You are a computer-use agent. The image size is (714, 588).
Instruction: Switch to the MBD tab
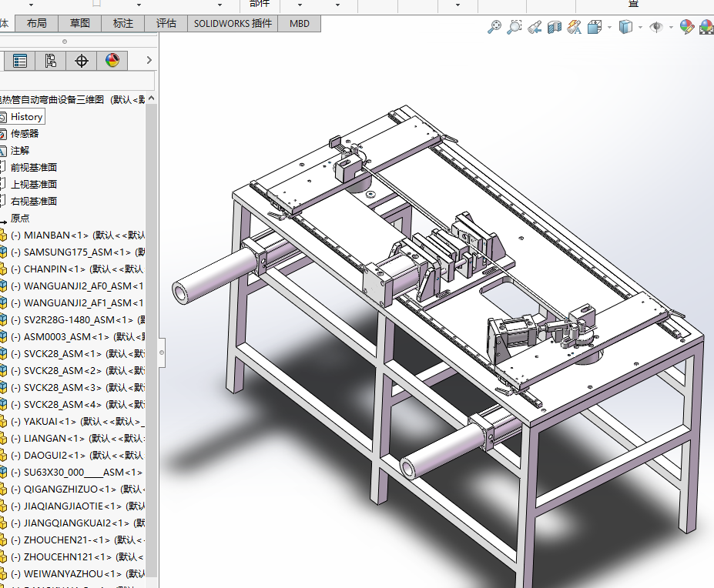(300, 23)
